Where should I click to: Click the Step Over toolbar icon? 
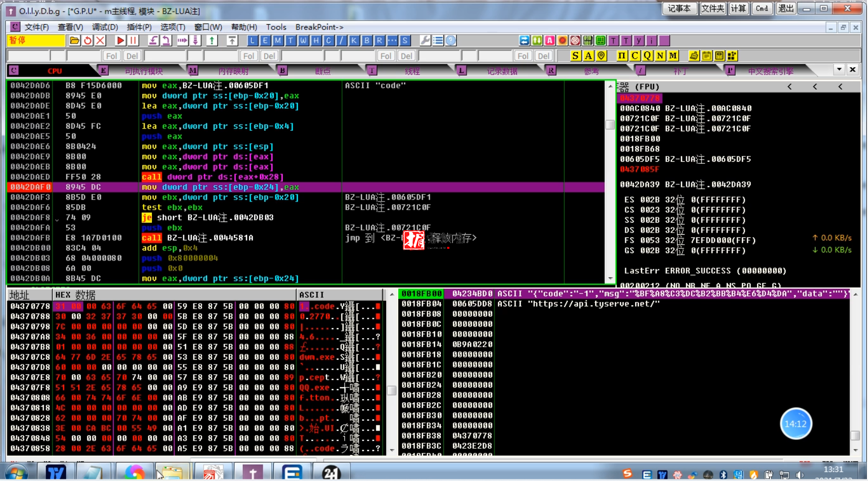pyautogui.click(x=166, y=40)
